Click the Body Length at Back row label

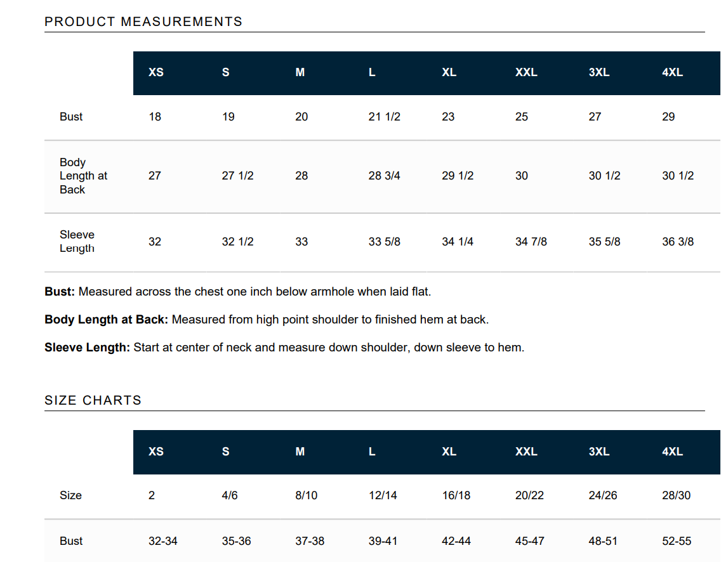pyautogui.click(x=83, y=176)
